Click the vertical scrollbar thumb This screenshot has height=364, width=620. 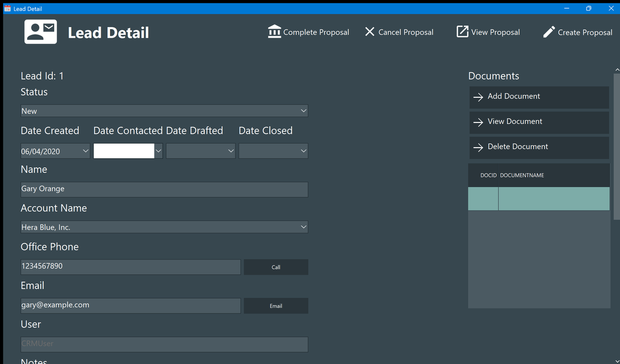click(617, 146)
